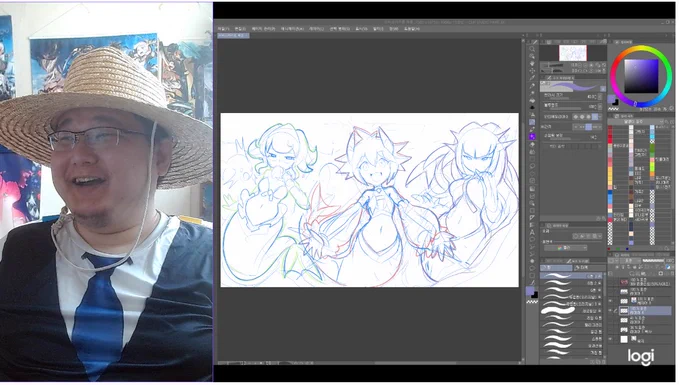Image resolution: width=680 pixels, height=385 pixels.
Task: Open the opacity stepper button in Tool Property
Action: pyautogui.click(x=600, y=106)
